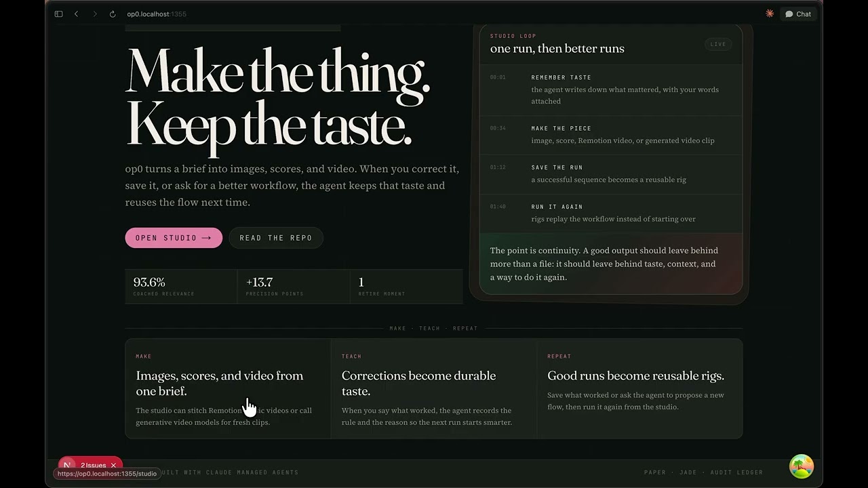868x488 pixels.
Task: Open the READ THE REPO link
Action: (x=276, y=238)
